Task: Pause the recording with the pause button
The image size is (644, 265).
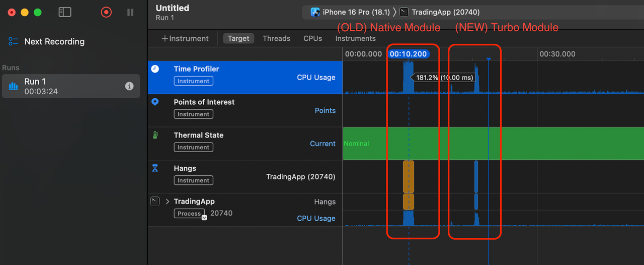Action: point(130,12)
